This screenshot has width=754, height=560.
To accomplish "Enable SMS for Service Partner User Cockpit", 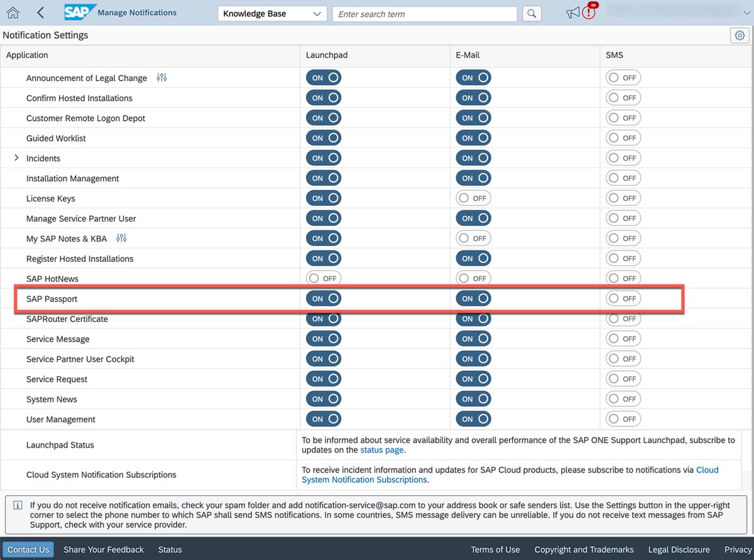I will tap(623, 359).
